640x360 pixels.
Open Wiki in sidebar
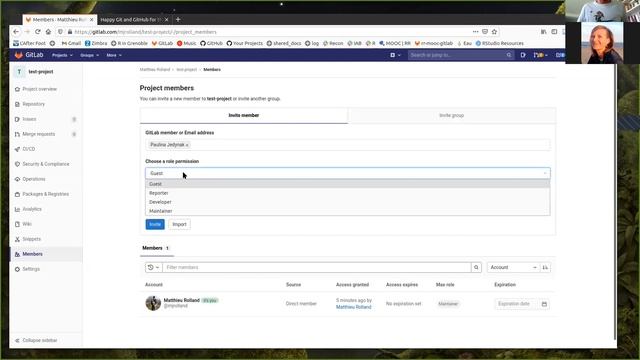tap(27, 224)
